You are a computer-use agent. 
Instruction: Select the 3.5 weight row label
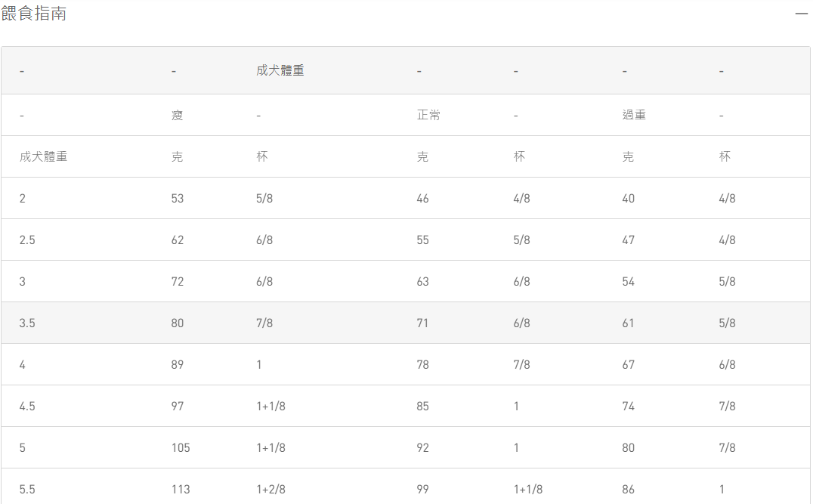27,323
